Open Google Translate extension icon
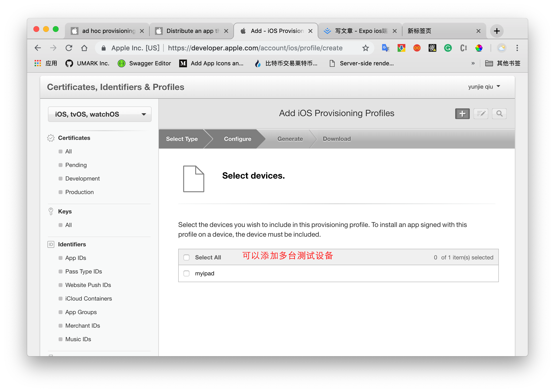The width and height of the screenshot is (555, 392). point(385,48)
